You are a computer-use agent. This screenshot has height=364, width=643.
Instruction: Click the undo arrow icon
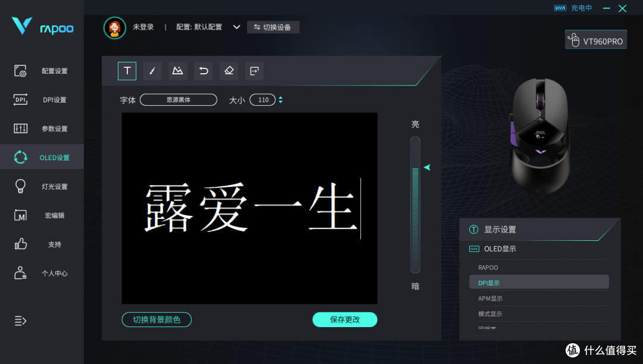click(x=204, y=71)
